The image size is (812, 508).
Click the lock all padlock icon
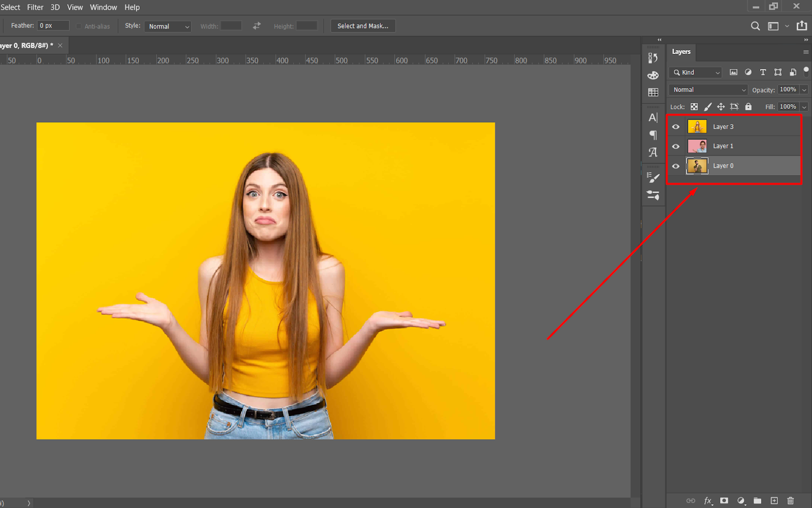pos(748,107)
